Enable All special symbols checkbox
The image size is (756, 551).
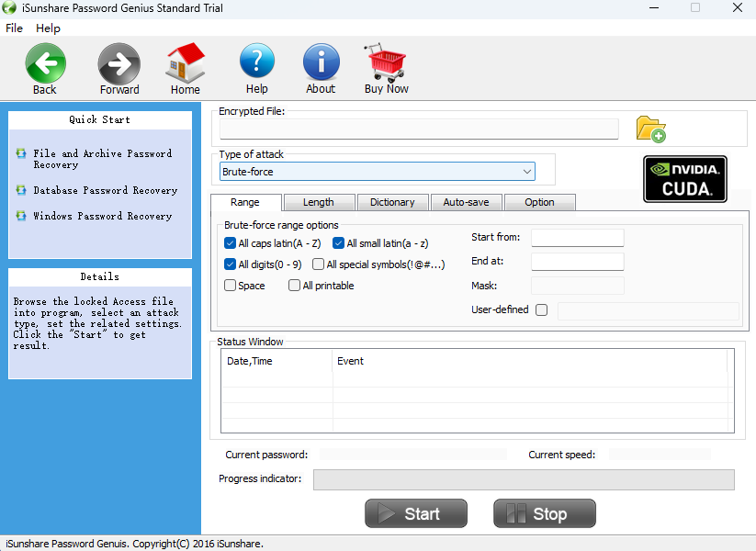(318, 264)
